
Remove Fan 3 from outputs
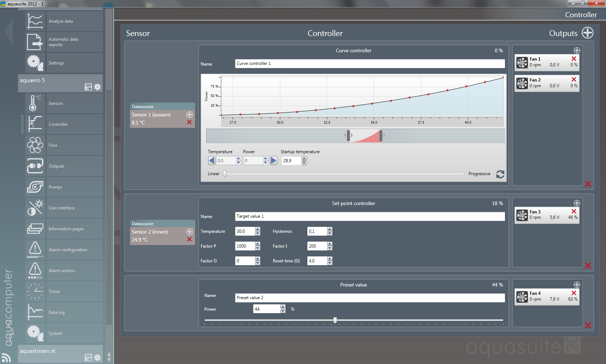[574, 211]
